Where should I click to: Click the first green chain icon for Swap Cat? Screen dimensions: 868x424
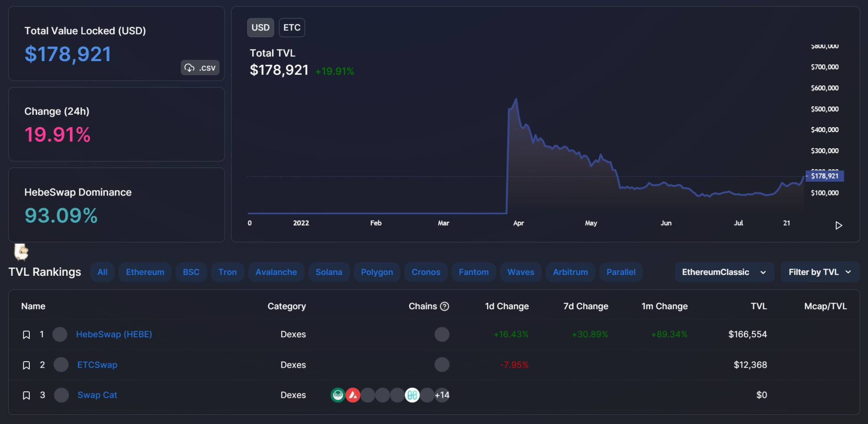pos(338,395)
